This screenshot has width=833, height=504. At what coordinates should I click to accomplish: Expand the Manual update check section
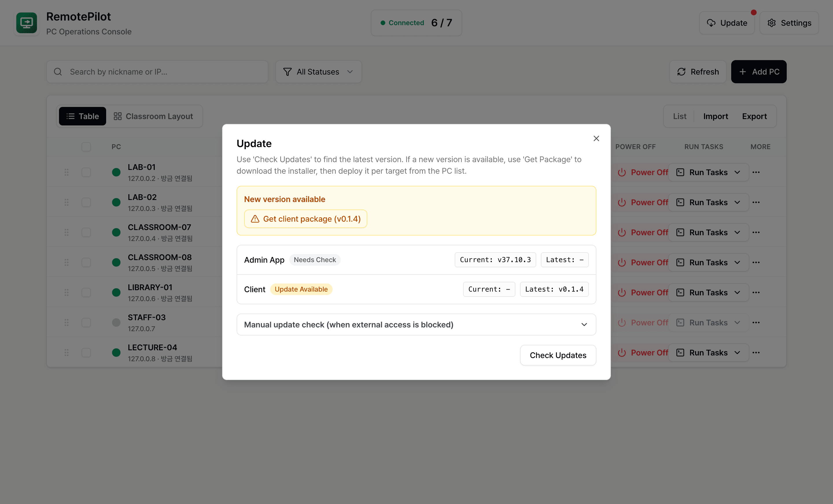tap(416, 325)
